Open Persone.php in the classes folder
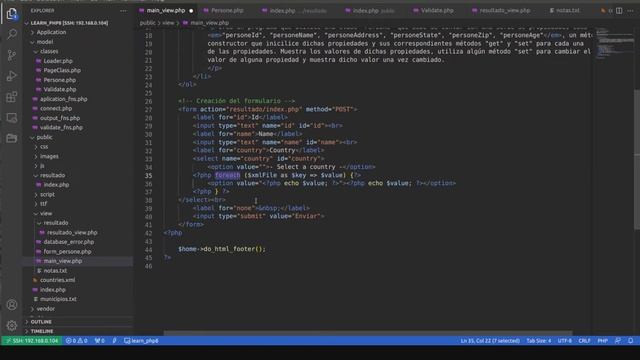This screenshot has height=360, width=640. [x=60, y=80]
